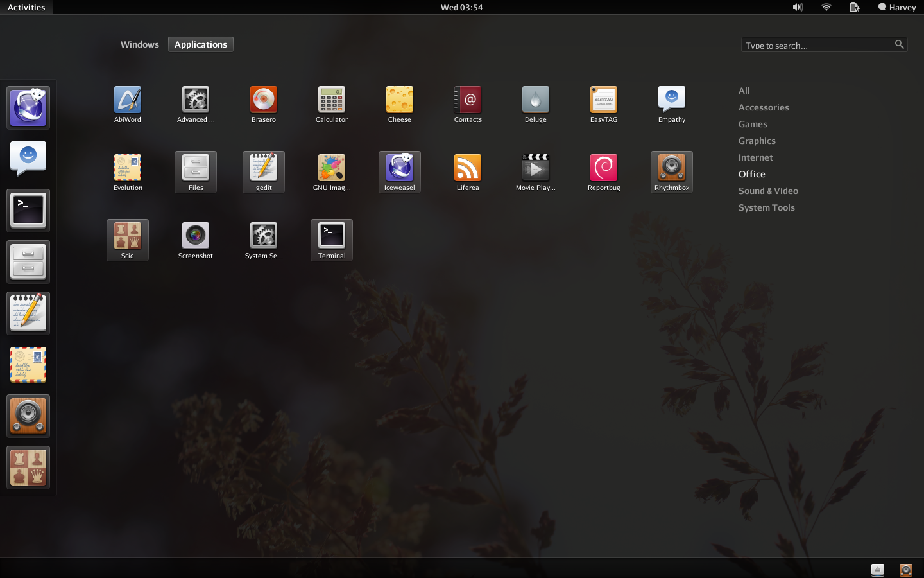Launch gedit from the applications grid
This screenshot has width=924, height=578.
[x=264, y=172]
